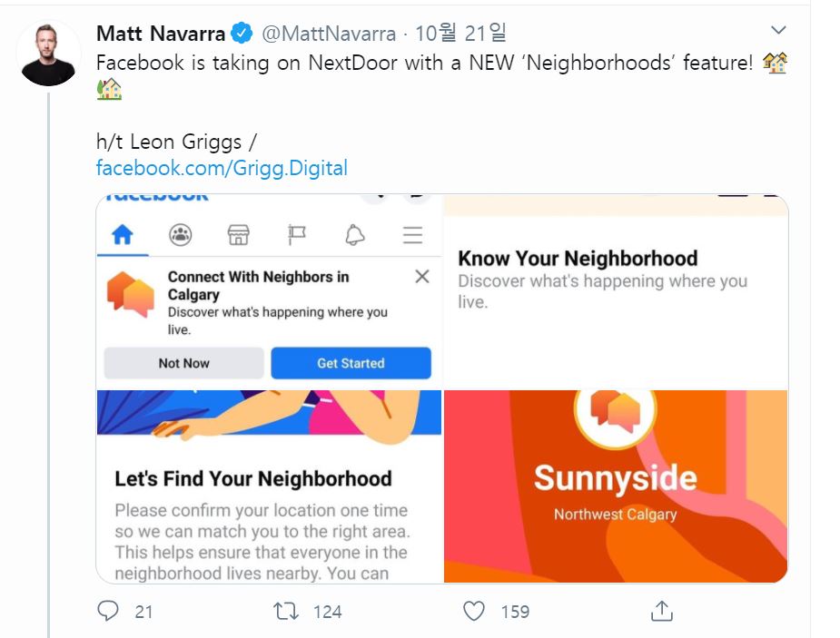Dismiss the Connect With Neighbors prompt
840x638 pixels.
[421, 277]
